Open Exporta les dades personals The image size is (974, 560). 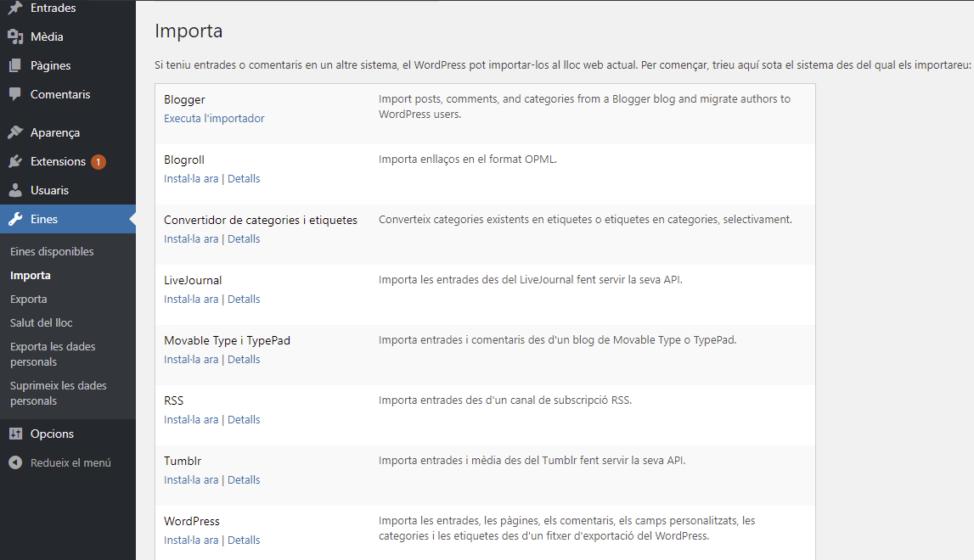tap(53, 354)
